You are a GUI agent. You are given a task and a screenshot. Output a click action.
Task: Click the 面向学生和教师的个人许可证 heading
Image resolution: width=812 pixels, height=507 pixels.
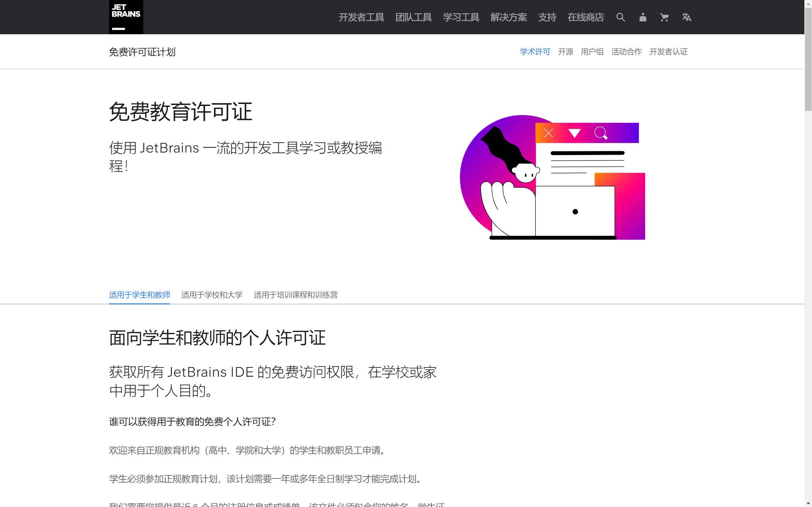tap(217, 337)
